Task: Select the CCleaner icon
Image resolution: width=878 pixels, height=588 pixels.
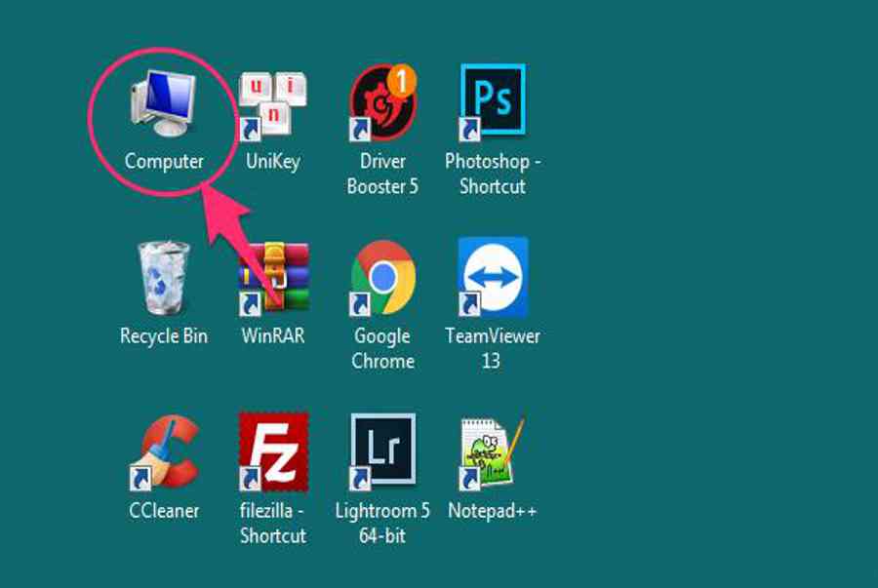Action: tap(165, 452)
